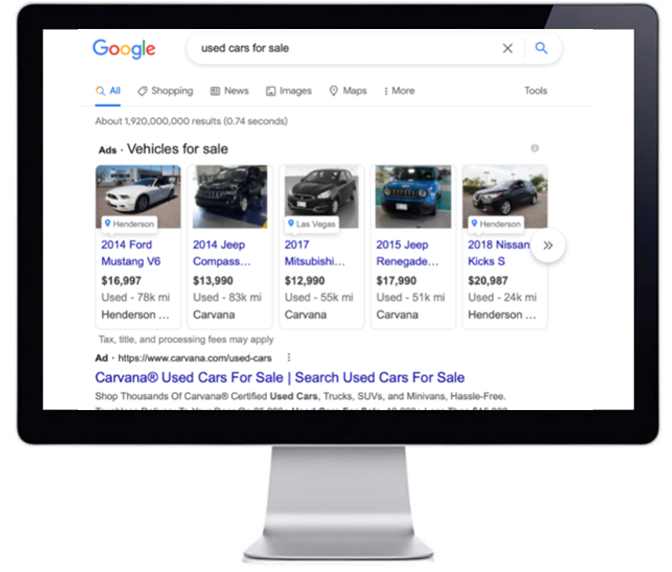
Task: Open the 2015 Jeep Renegade listing link
Action: pyautogui.click(x=407, y=253)
